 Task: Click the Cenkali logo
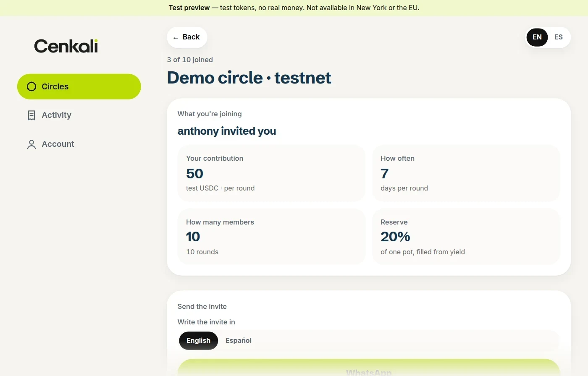[66, 46]
